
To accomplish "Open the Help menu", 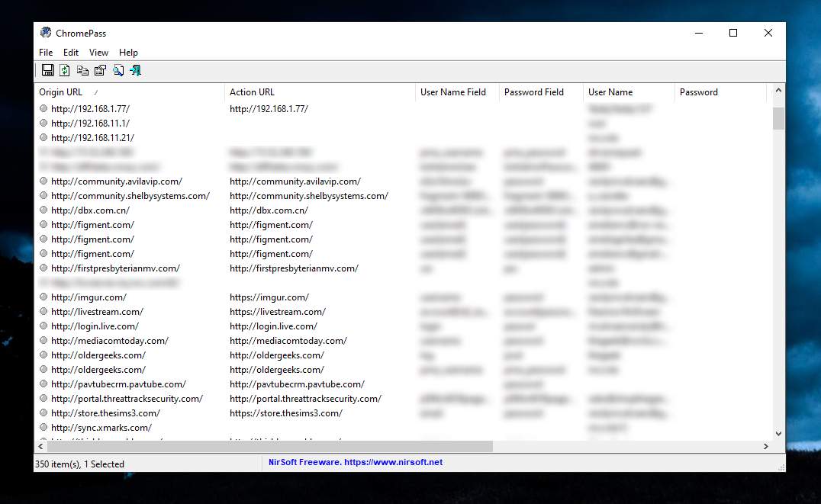I will 128,53.
